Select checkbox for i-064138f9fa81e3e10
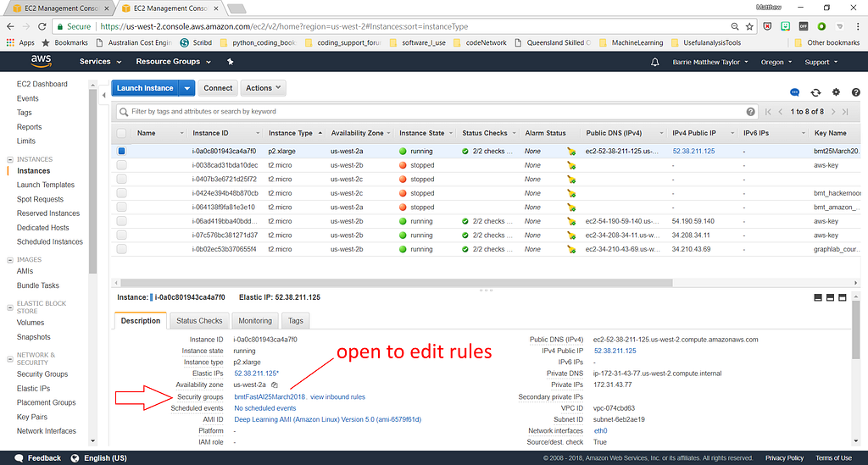The width and height of the screenshot is (868, 465). coord(121,208)
